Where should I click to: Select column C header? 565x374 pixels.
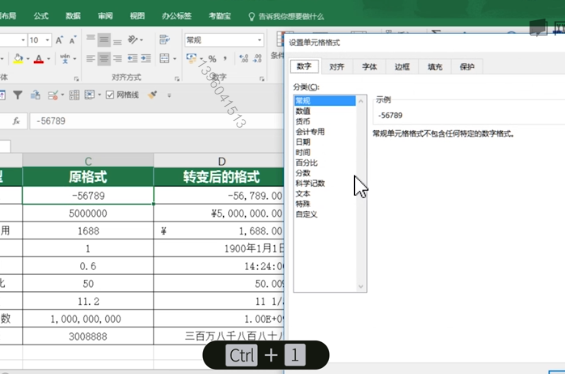tap(88, 161)
